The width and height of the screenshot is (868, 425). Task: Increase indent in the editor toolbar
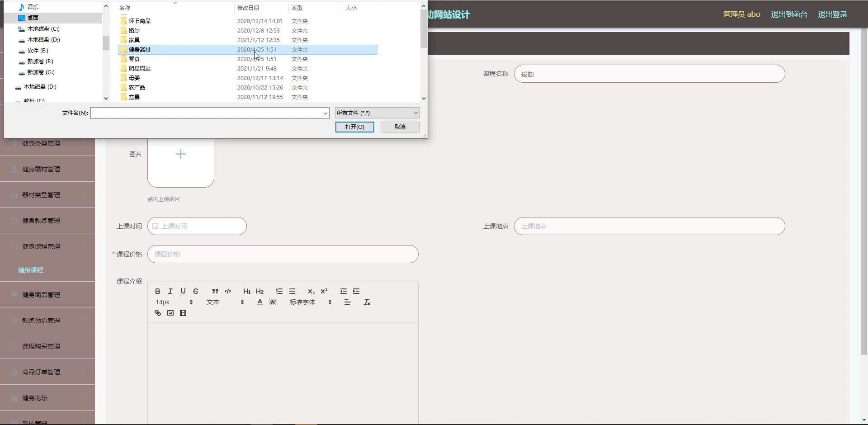(x=356, y=291)
